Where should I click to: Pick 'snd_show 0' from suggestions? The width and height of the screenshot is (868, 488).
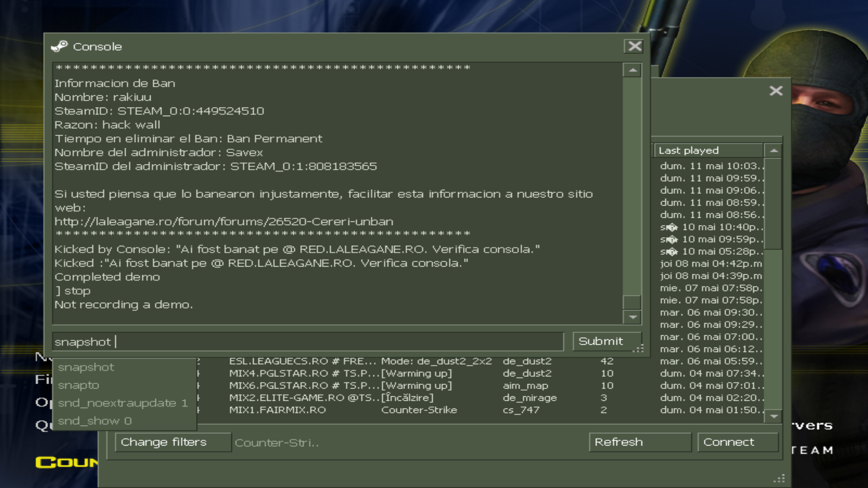click(94, 421)
